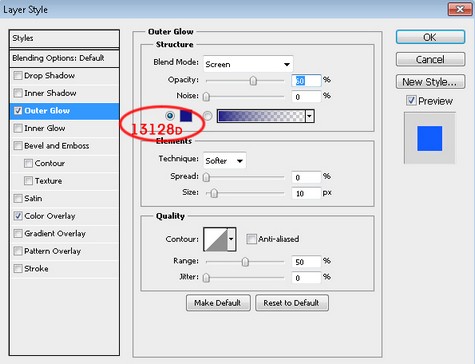Select the Inner Glow style row

click(x=64, y=128)
